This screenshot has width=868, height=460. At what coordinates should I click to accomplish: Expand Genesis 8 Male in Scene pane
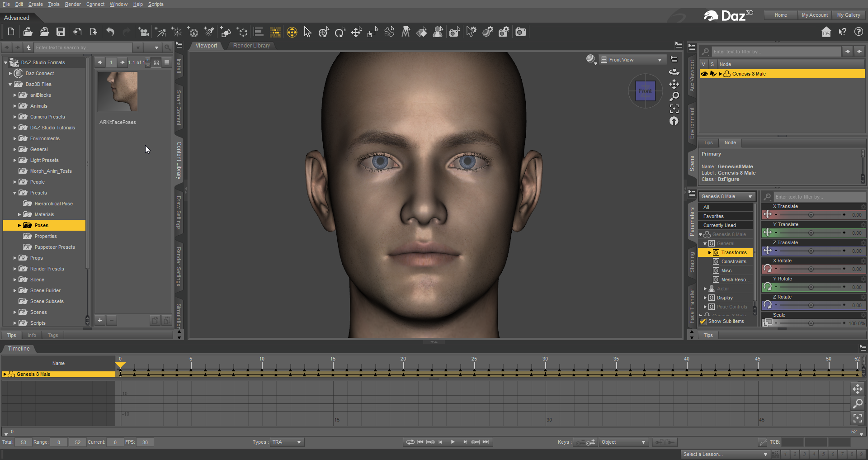[x=720, y=74]
